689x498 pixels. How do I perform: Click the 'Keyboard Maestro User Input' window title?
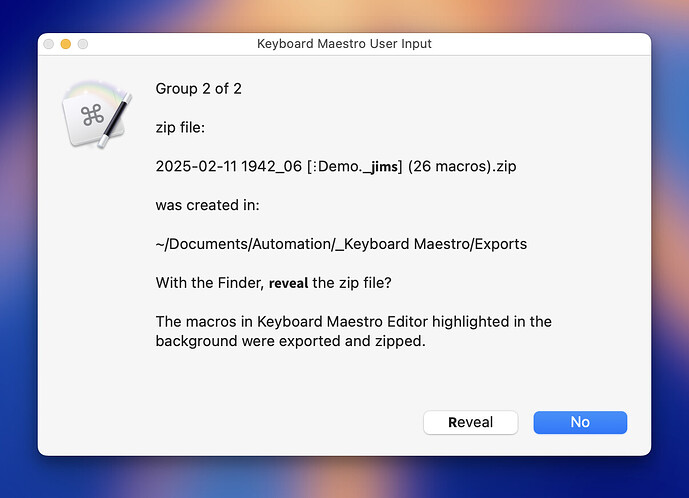(x=344, y=44)
